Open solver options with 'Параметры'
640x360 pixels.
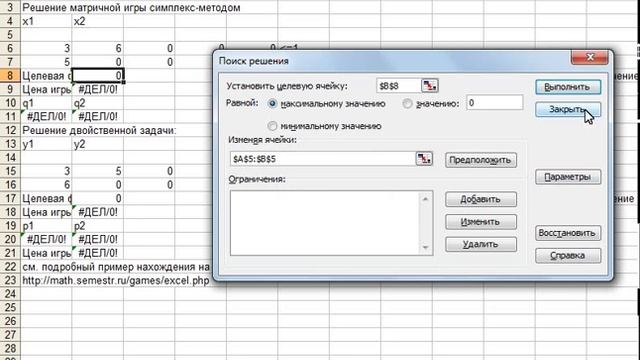coord(568,177)
